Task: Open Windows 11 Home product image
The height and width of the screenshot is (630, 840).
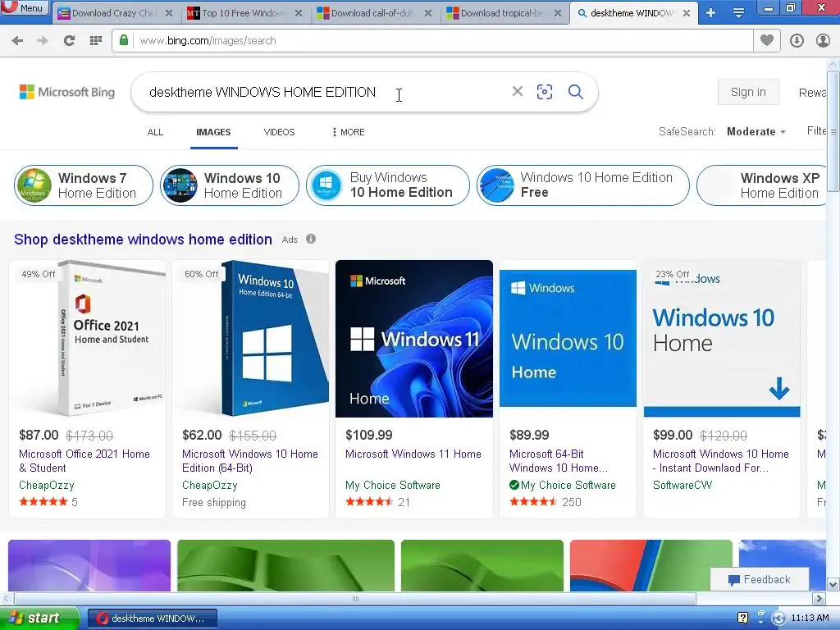Action: coord(414,339)
